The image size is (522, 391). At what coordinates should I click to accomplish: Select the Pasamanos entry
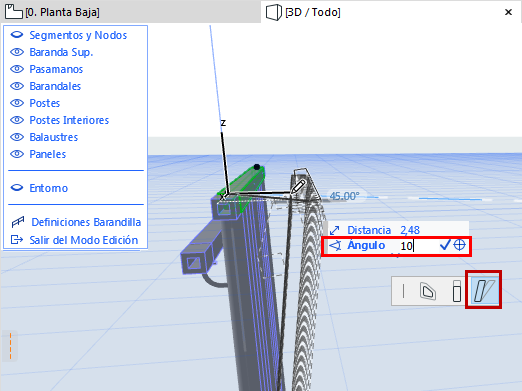coord(56,69)
